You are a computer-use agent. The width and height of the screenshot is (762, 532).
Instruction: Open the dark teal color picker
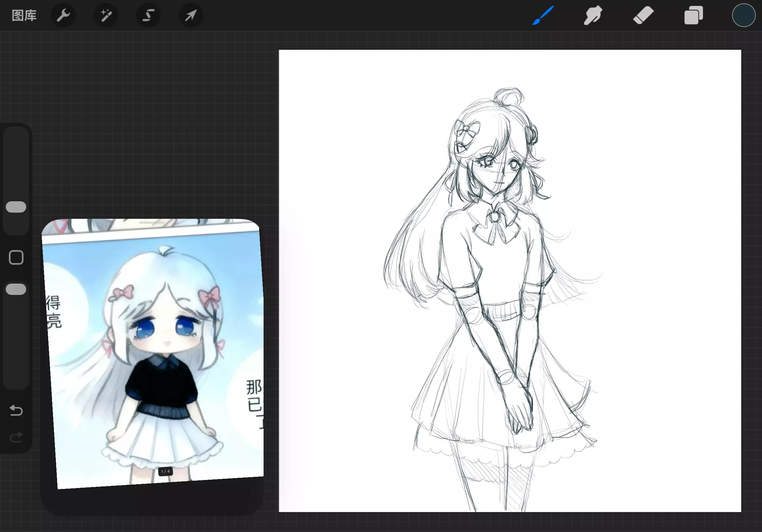743,15
